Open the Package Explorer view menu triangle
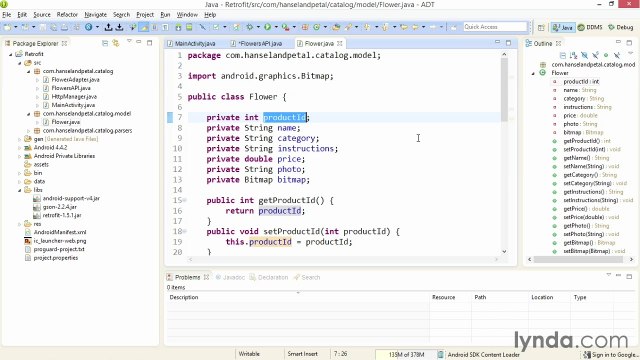Viewport: 640px width, 360px height. coord(129,41)
